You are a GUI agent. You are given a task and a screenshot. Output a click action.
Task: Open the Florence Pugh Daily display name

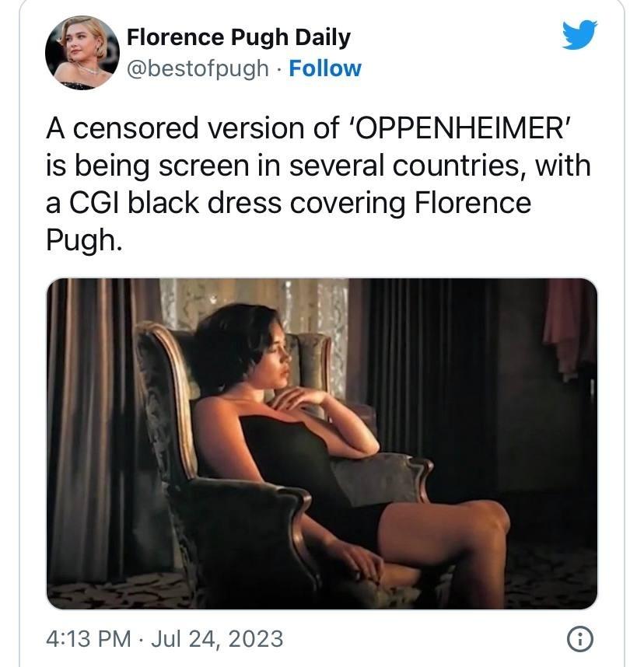238,37
